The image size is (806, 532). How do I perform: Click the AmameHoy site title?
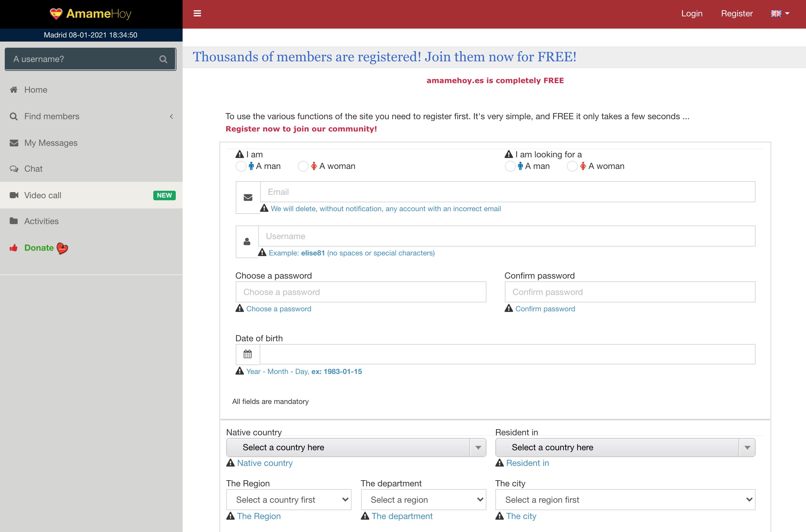click(99, 14)
